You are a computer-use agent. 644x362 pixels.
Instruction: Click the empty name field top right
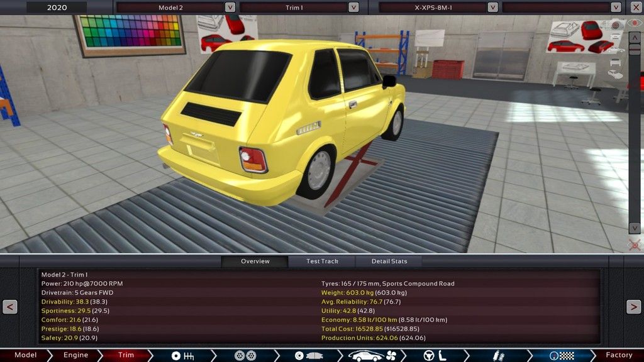556,8
